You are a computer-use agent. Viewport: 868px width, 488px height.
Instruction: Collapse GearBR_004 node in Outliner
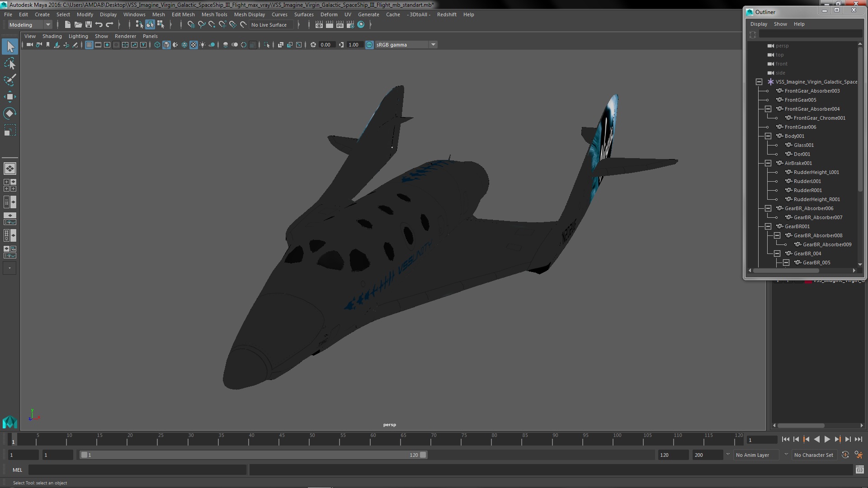click(x=777, y=253)
